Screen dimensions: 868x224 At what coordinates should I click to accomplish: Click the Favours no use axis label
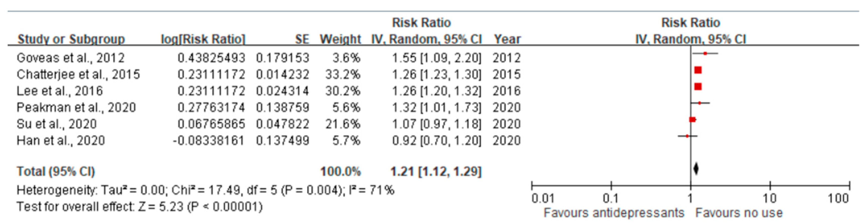pos(739,213)
